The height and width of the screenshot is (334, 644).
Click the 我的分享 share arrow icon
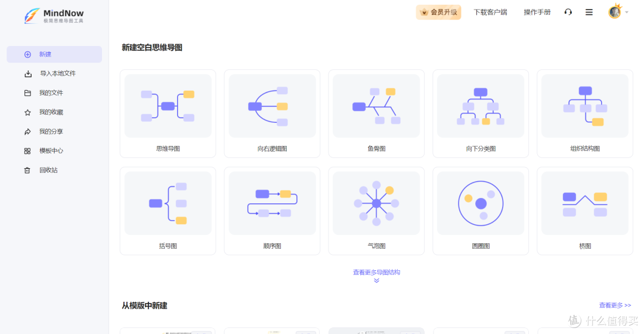click(x=27, y=131)
